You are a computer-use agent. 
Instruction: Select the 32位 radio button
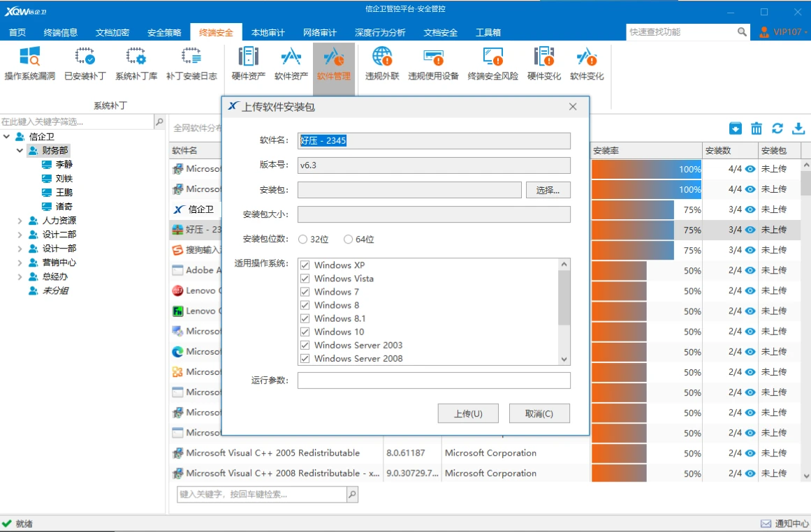pyautogui.click(x=303, y=239)
